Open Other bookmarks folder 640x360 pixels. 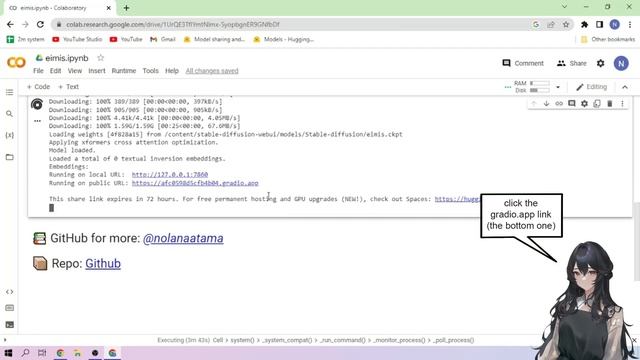click(x=608, y=39)
